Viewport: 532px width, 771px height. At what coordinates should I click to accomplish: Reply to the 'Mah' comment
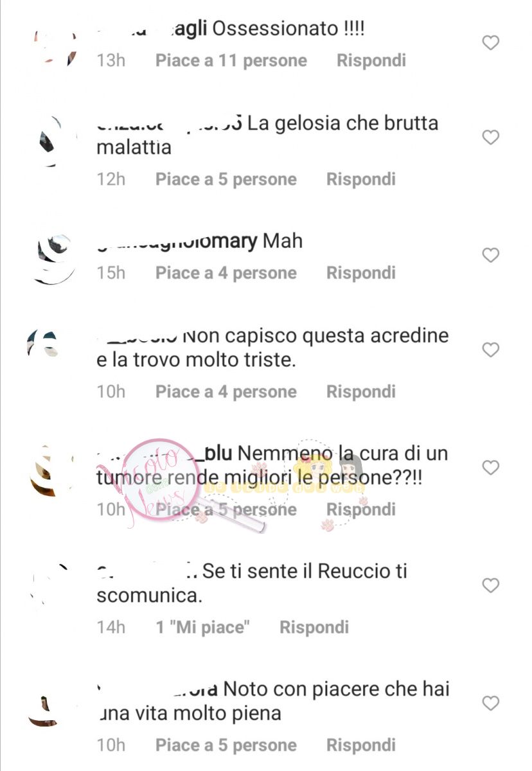(361, 273)
